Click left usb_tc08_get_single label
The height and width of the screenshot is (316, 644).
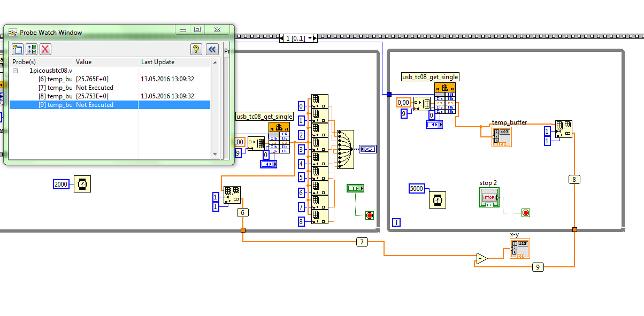tap(264, 117)
